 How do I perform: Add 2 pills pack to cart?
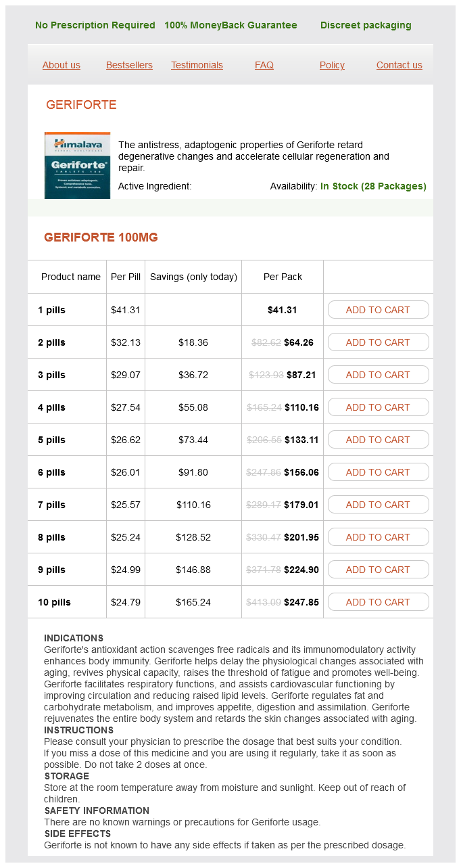click(x=378, y=342)
